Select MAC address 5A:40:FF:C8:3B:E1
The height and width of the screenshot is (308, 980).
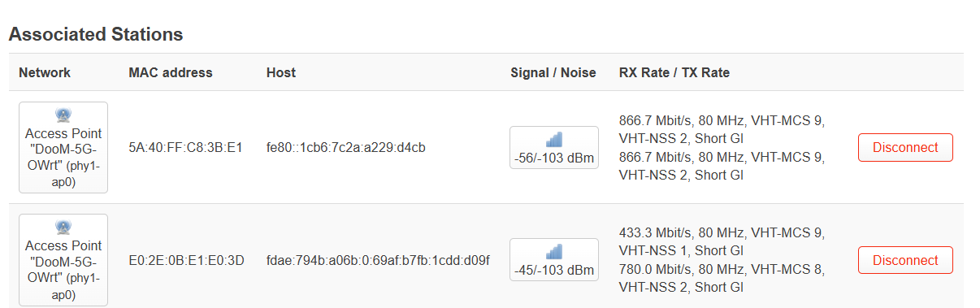tap(185, 148)
